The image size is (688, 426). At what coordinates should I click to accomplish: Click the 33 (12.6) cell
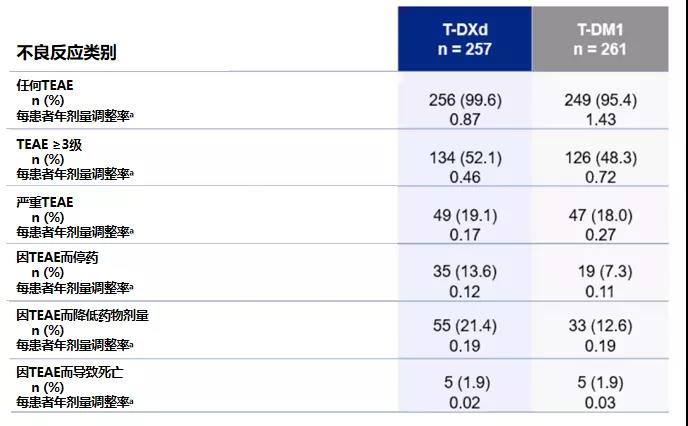[600, 329]
